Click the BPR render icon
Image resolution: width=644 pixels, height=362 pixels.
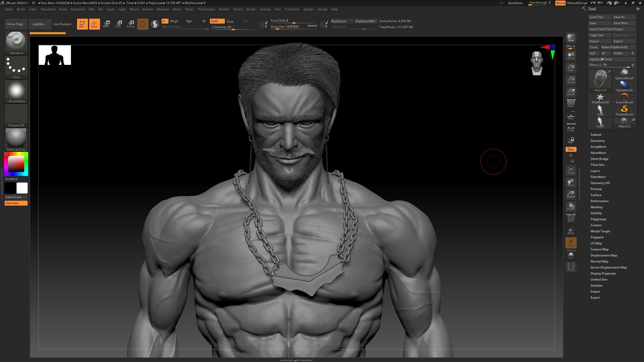pyautogui.click(x=571, y=38)
